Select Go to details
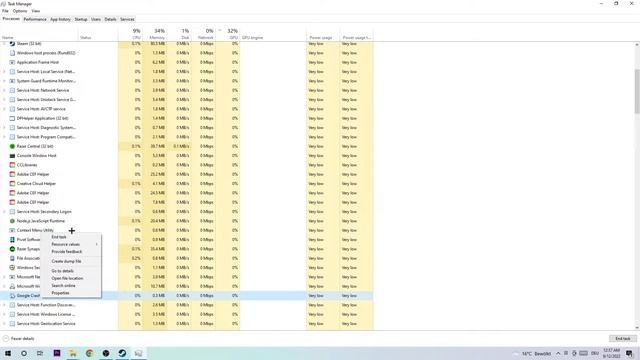Image resolution: width=640 pixels, height=360 pixels. tap(71, 271)
